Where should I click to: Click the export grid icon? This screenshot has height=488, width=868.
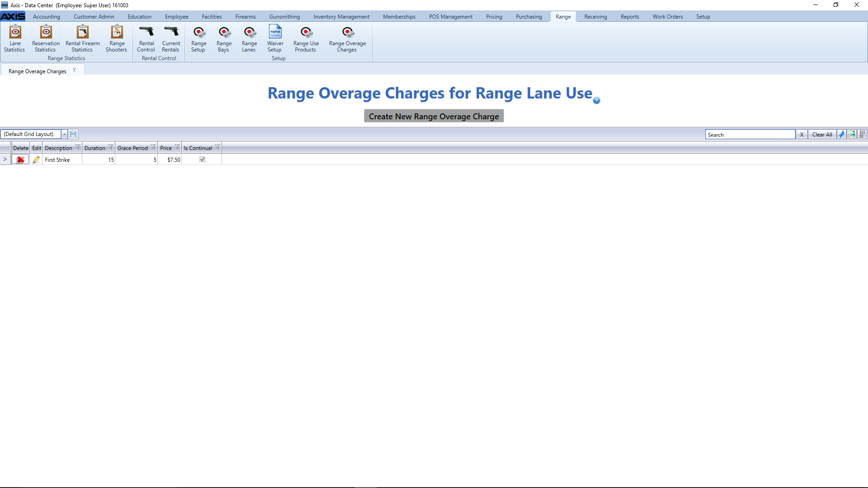852,134
